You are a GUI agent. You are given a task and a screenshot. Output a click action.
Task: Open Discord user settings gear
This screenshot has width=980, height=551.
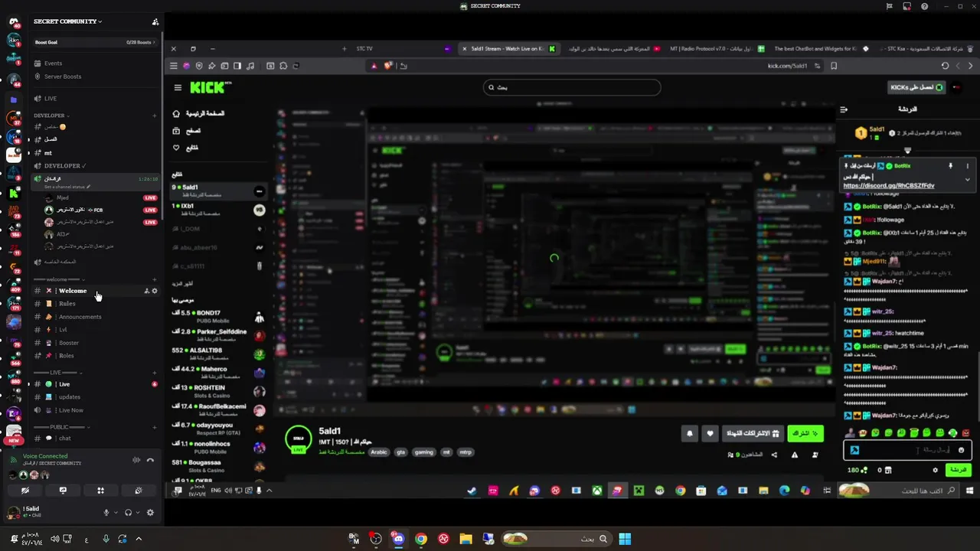(x=150, y=513)
